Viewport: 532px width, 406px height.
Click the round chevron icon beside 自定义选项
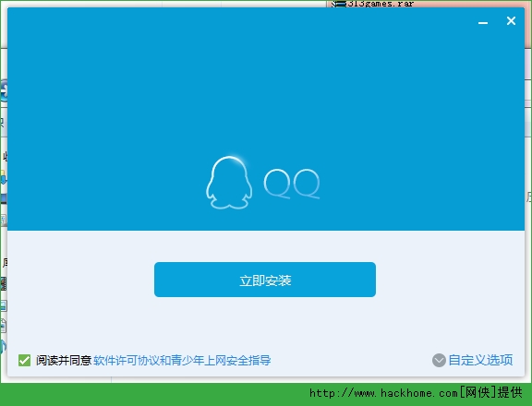coord(439,360)
